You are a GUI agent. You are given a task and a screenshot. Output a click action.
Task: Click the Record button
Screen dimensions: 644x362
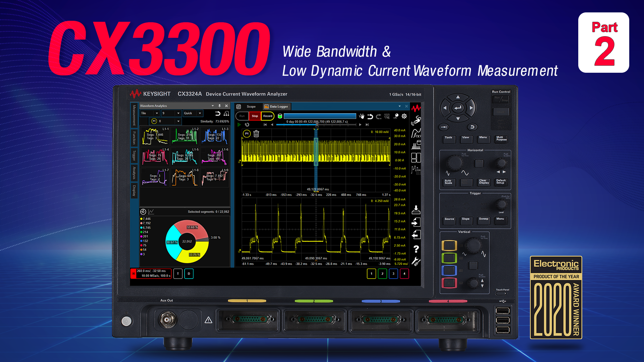click(x=268, y=116)
